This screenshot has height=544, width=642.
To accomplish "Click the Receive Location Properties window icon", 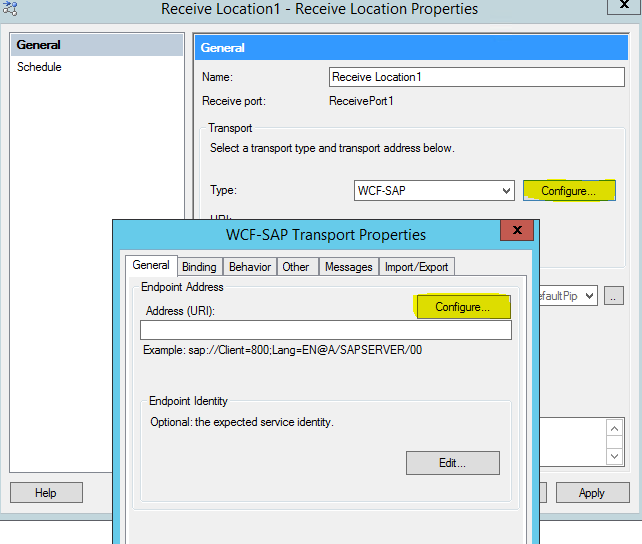I will 9,8.
